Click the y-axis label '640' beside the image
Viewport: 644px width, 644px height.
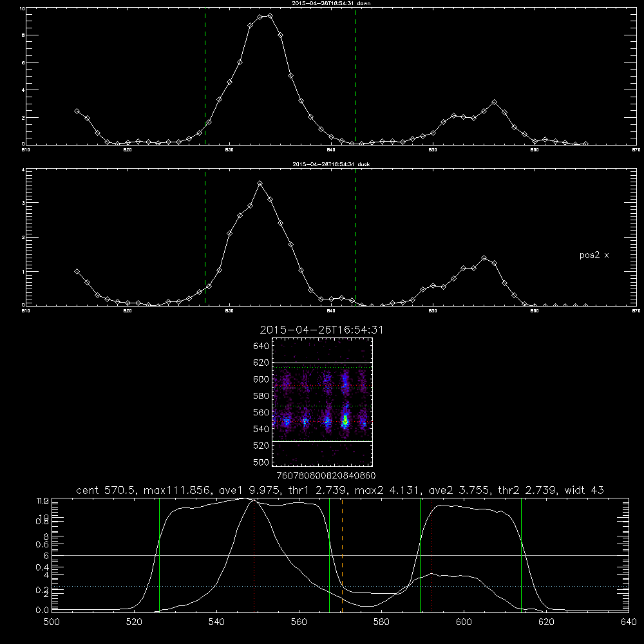tap(261, 346)
